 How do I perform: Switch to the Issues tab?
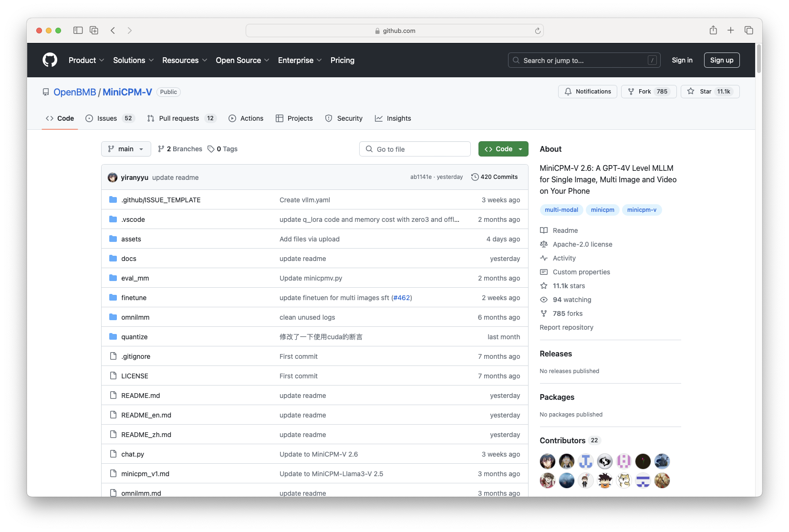tap(110, 118)
